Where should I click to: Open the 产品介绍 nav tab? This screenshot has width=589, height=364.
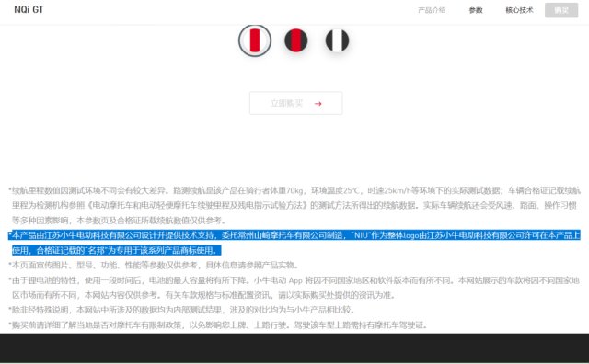(432, 10)
